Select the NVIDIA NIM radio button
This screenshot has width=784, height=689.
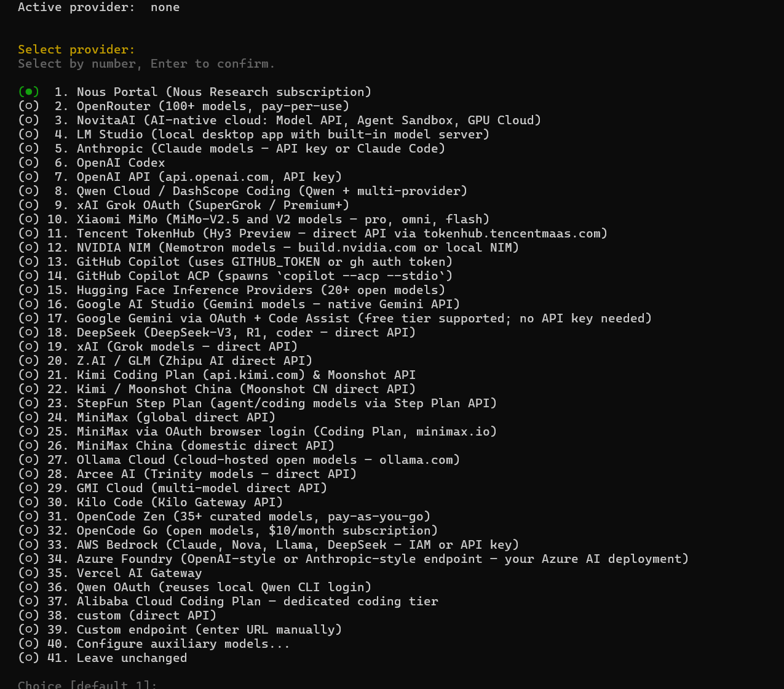click(x=29, y=247)
